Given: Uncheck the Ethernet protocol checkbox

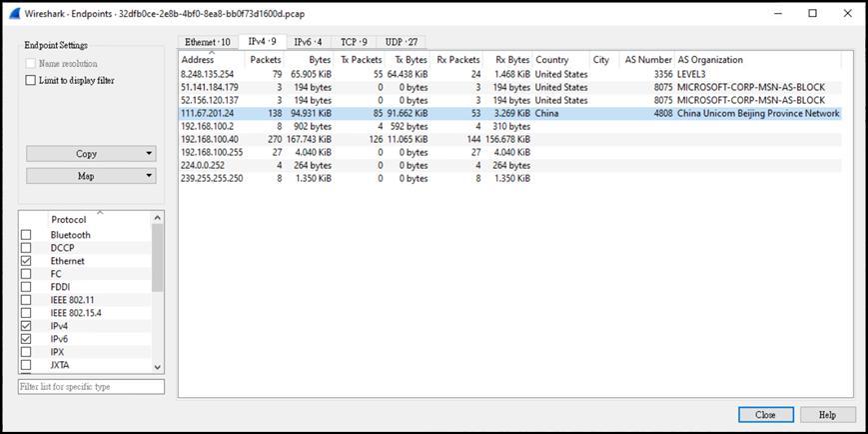Looking at the screenshot, I should coord(26,261).
